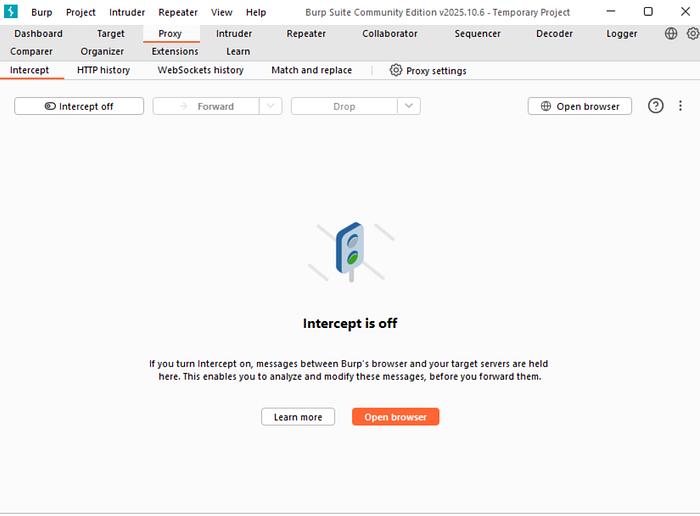This screenshot has width=700, height=516.
Task: Expand the Drop dropdown arrow
Action: point(409,106)
